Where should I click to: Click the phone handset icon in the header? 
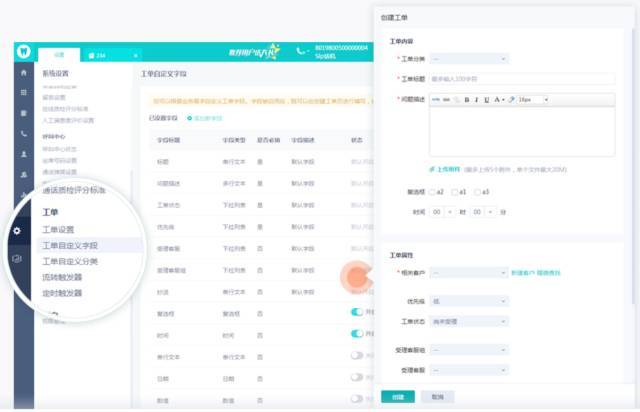point(300,51)
